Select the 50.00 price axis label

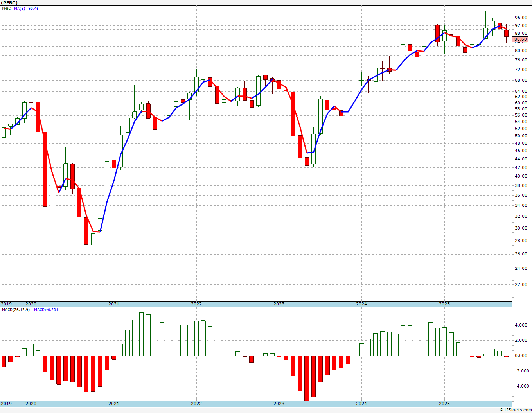521,136
